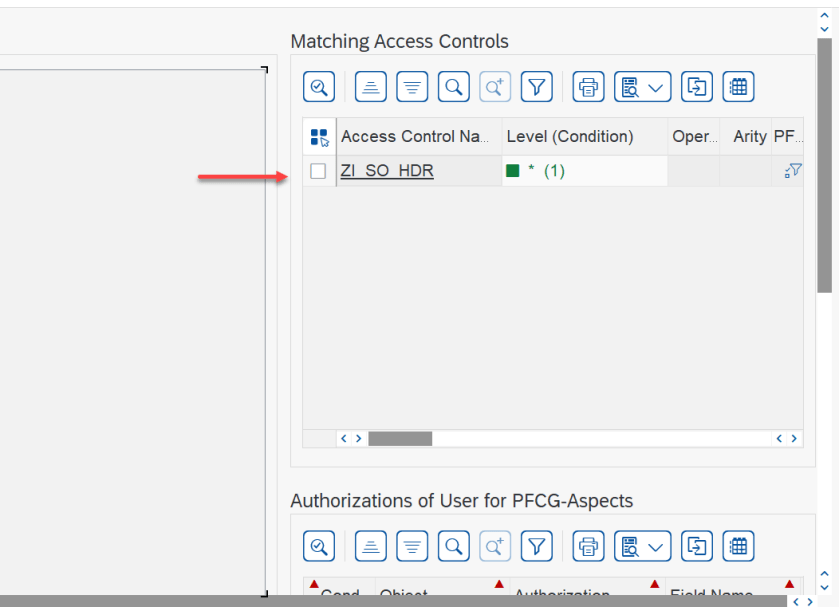The height and width of the screenshot is (607, 839).
Task: Apply a filter to Matching Access Controls
Action: (x=537, y=86)
